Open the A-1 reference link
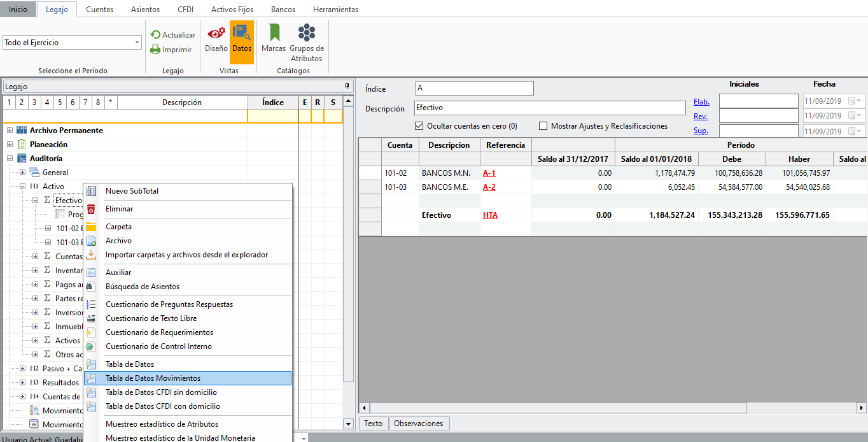The image size is (868, 442). (x=489, y=173)
